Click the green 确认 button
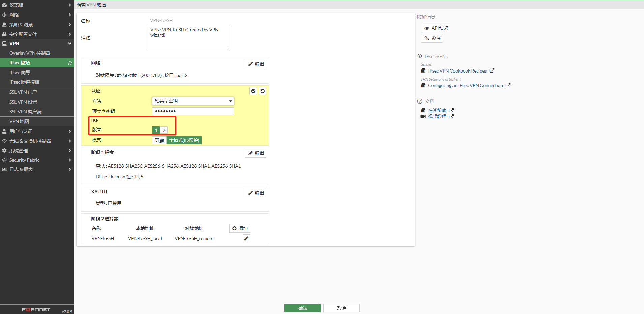Image resolution: width=644 pixels, height=314 pixels. (x=302, y=308)
